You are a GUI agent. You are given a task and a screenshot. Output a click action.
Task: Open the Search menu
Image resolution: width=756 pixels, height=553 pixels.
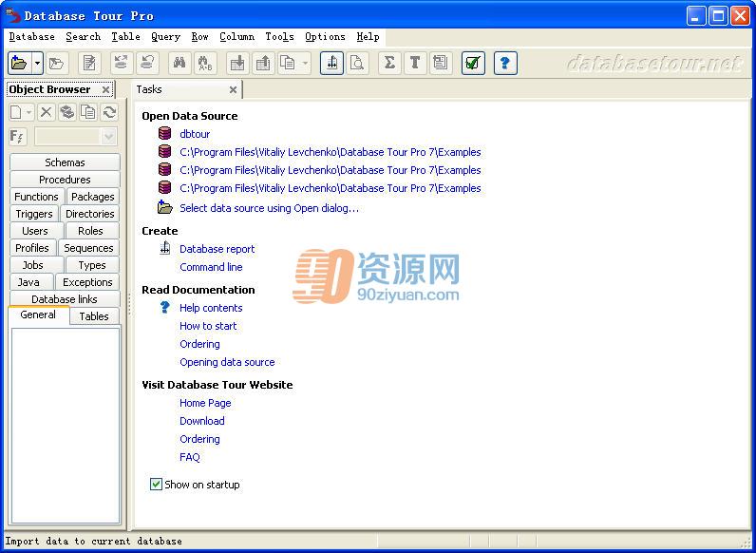[83, 37]
